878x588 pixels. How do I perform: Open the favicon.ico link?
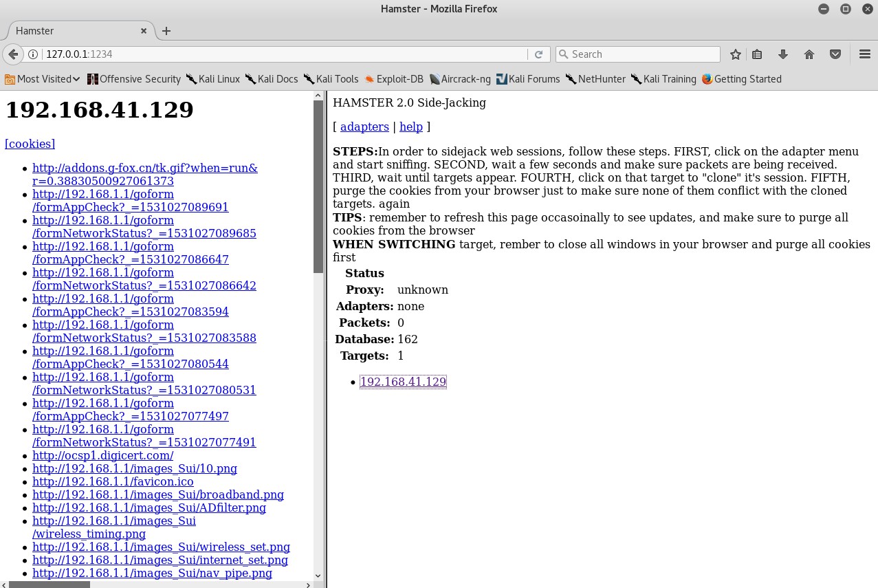coord(113,481)
